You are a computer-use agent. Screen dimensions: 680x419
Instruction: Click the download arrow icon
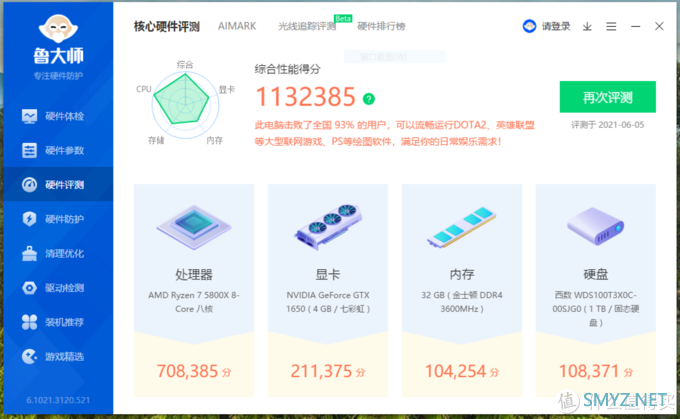587,27
